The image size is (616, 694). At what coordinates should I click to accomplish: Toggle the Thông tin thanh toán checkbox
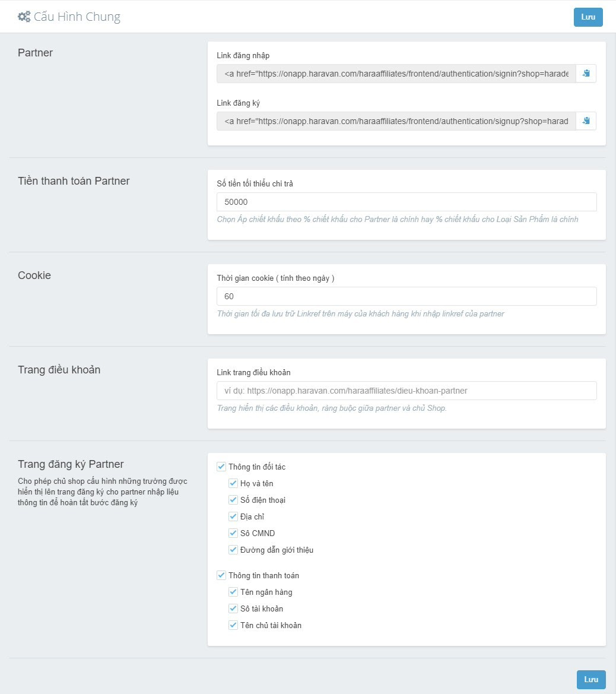point(221,575)
